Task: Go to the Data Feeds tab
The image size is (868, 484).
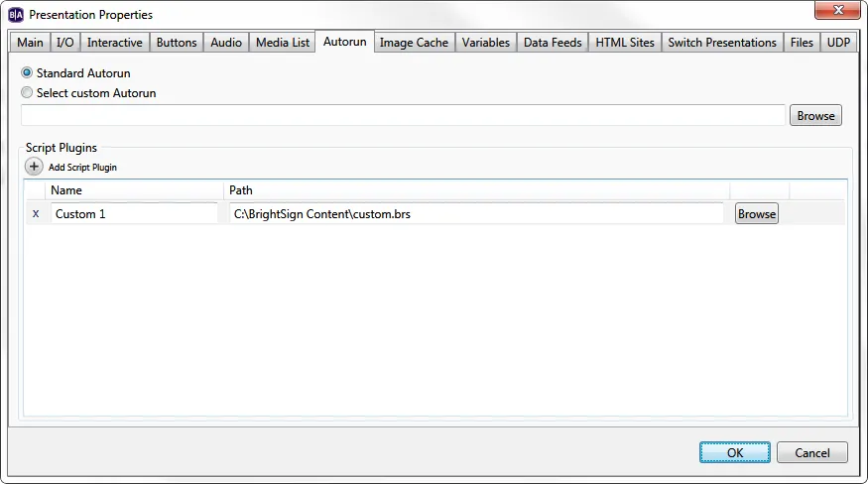Action: (553, 43)
